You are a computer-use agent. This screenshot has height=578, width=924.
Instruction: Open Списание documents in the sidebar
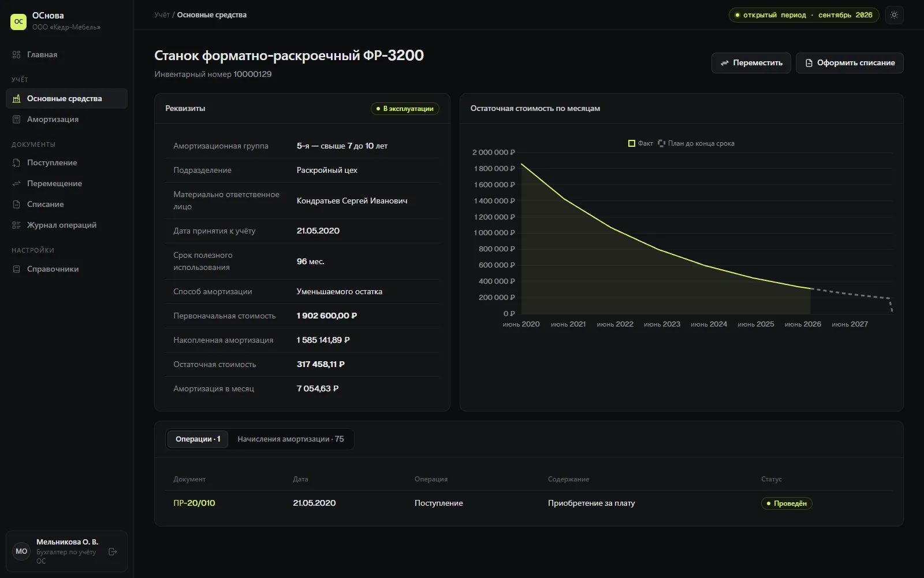[x=66, y=204]
